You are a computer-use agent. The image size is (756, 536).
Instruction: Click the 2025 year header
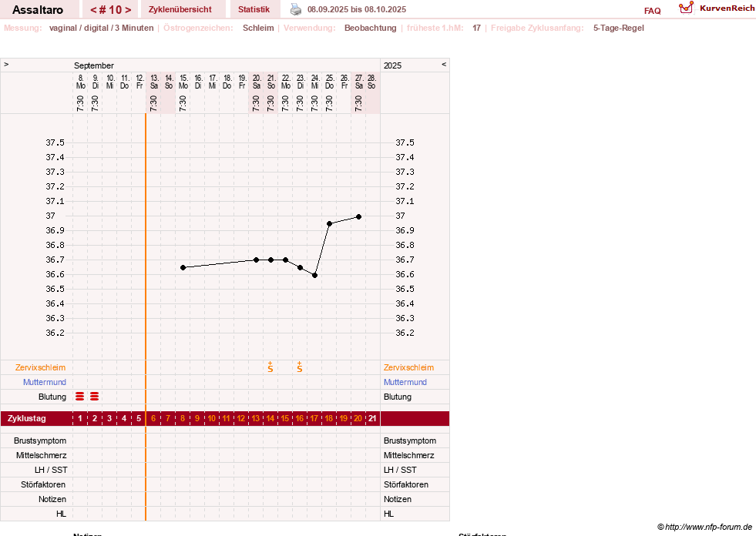(392, 65)
